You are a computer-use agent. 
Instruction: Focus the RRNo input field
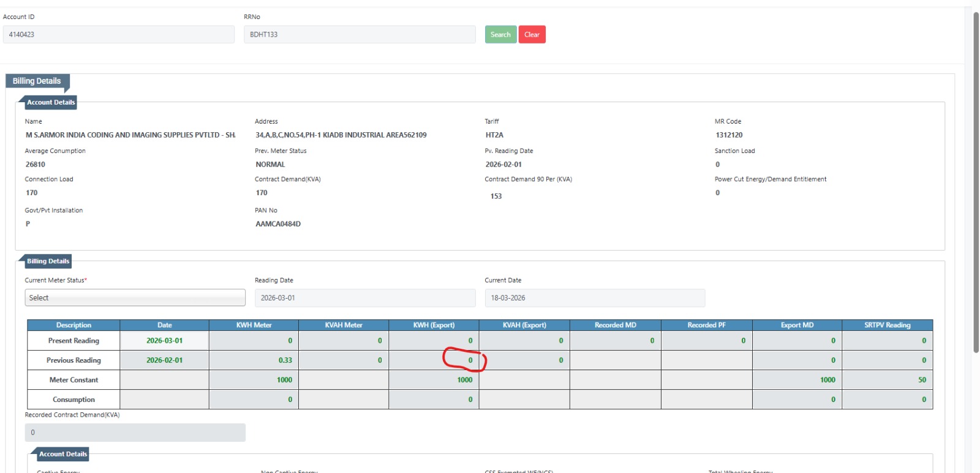coord(360,35)
